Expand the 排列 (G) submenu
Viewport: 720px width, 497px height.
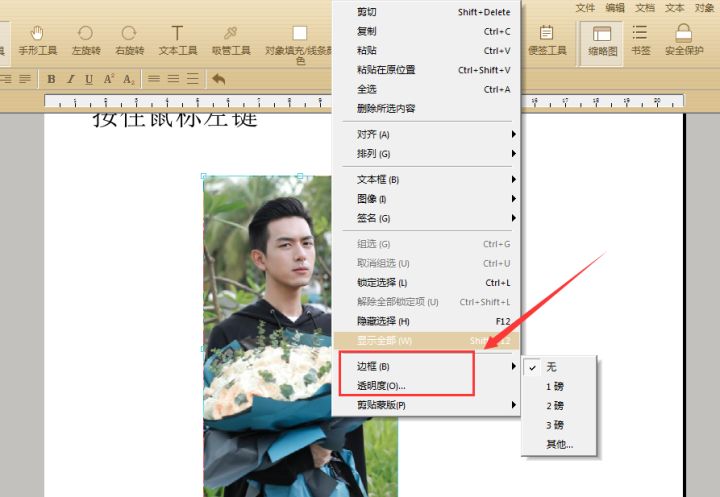click(427, 153)
